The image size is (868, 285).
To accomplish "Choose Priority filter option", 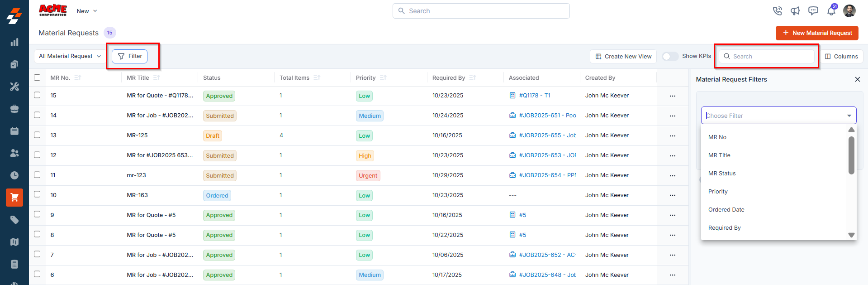I will [774, 191].
